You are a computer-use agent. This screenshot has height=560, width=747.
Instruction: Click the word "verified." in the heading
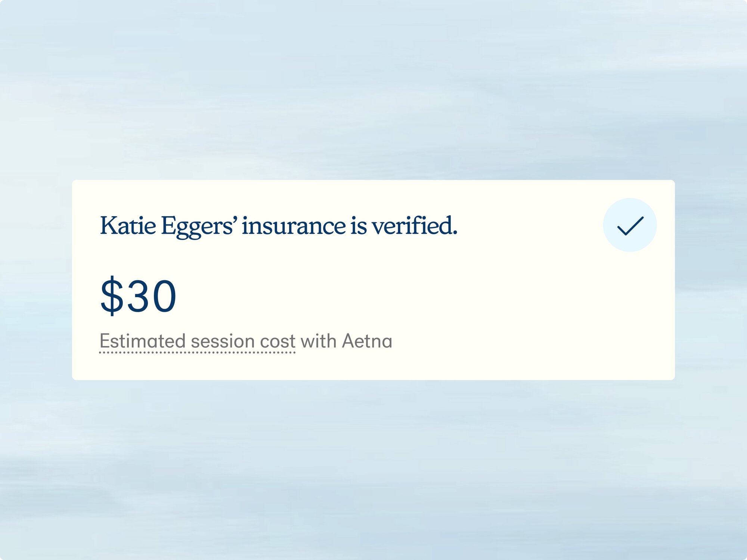point(414,226)
